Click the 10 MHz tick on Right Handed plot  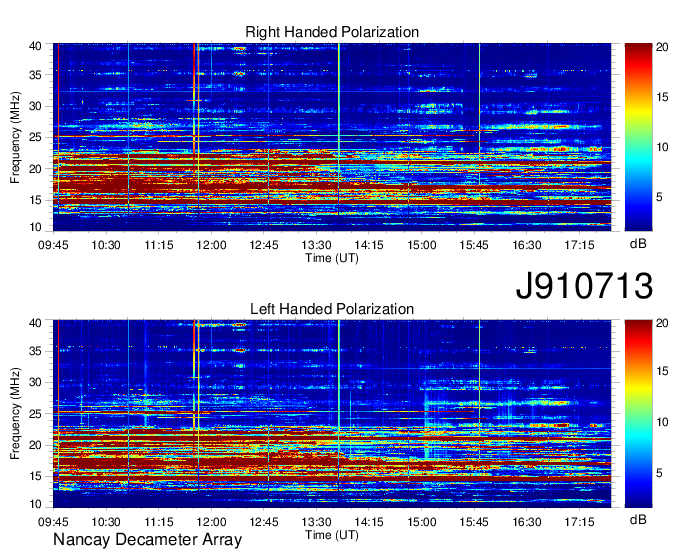pyautogui.click(x=35, y=227)
